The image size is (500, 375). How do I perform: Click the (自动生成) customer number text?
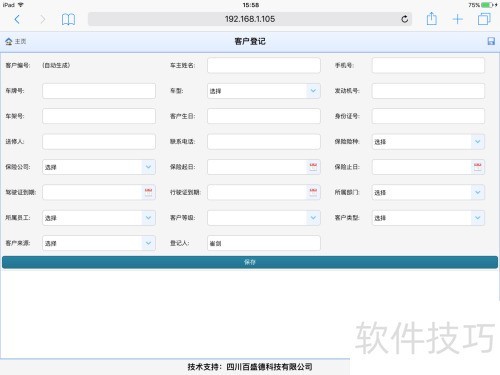(56, 65)
